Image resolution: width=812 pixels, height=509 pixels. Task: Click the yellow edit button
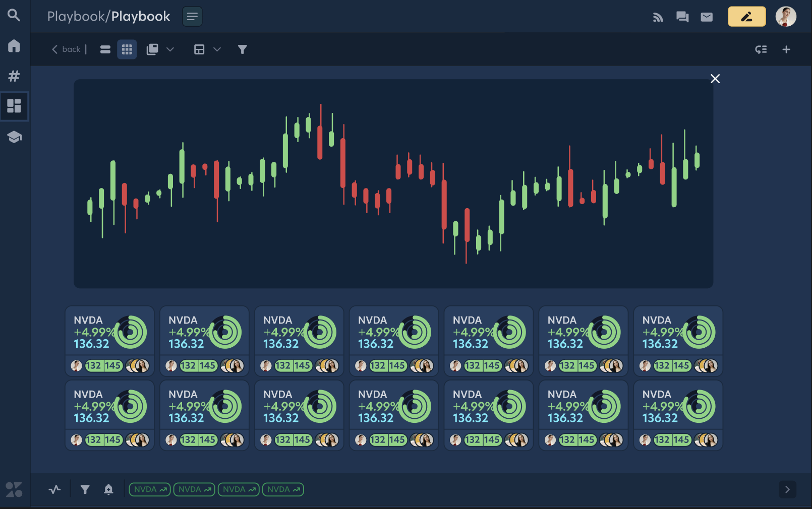pos(747,17)
